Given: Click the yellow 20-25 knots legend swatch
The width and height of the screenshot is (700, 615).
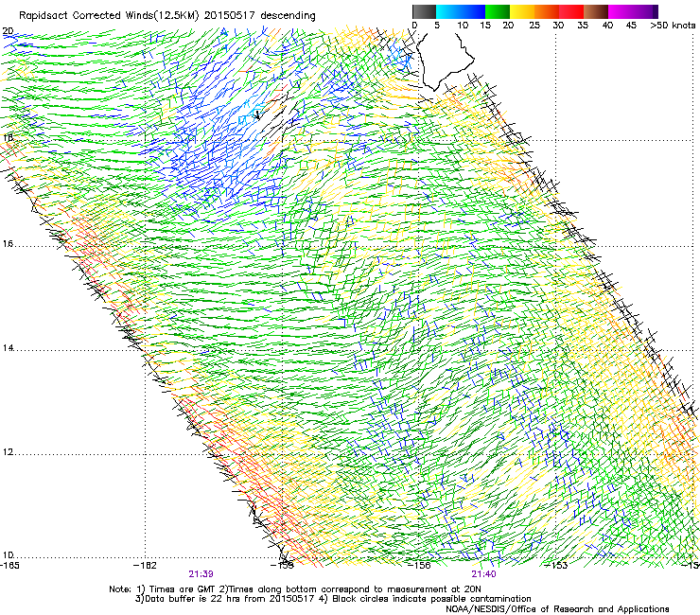Looking at the screenshot, I should click(522, 11).
